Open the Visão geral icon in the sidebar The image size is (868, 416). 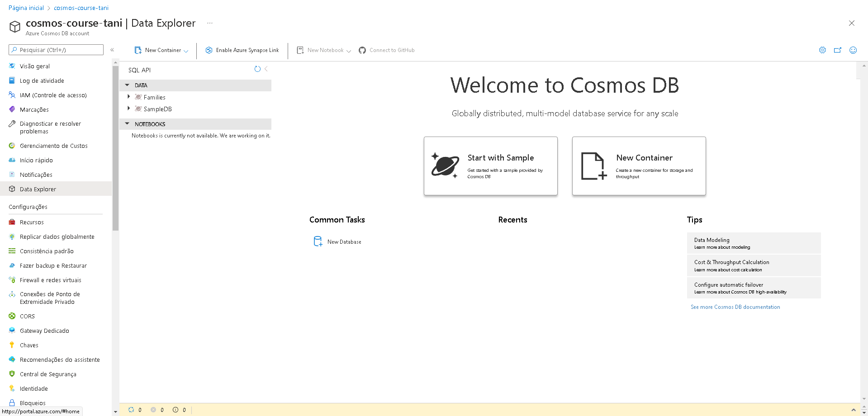pos(12,66)
